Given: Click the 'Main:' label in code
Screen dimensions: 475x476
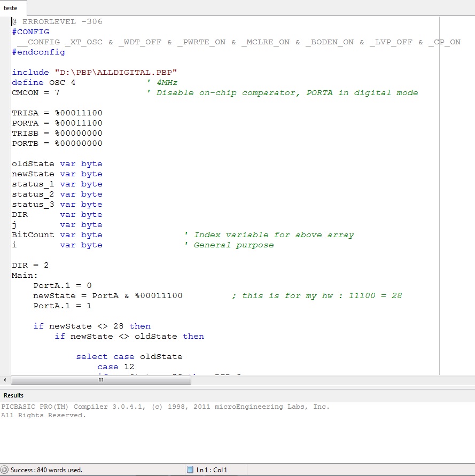Looking at the screenshot, I should pos(25,276).
